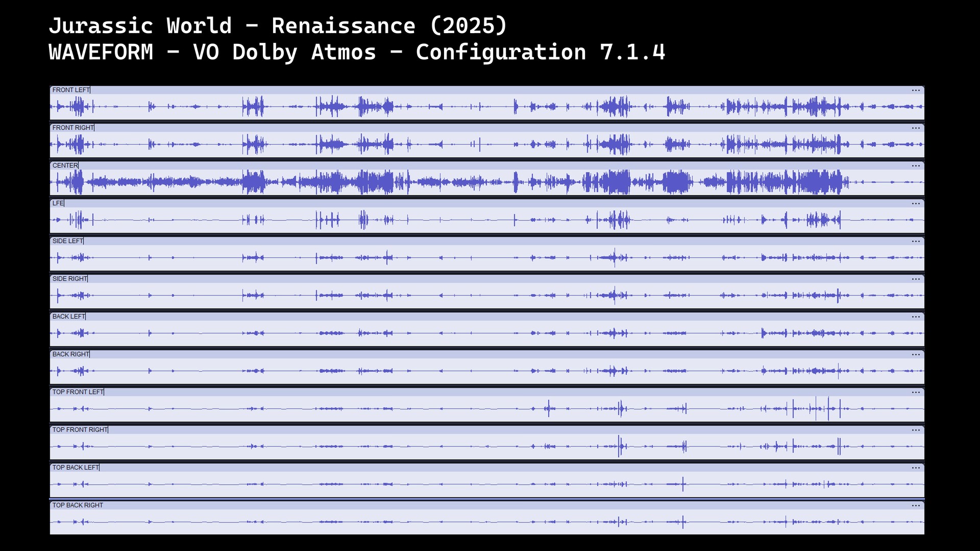Click the LFE track name label
980x551 pixels.
point(58,204)
